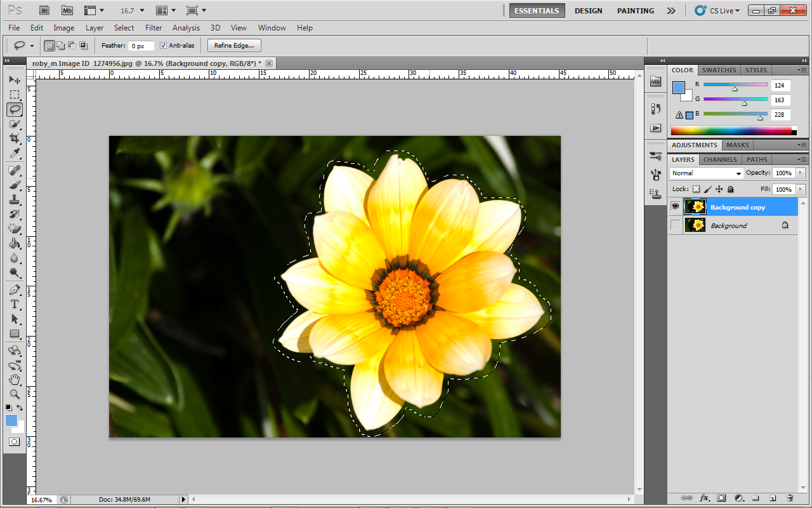
Task: Click the foreground color swatch in Color panel
Action: click(678, 88)
